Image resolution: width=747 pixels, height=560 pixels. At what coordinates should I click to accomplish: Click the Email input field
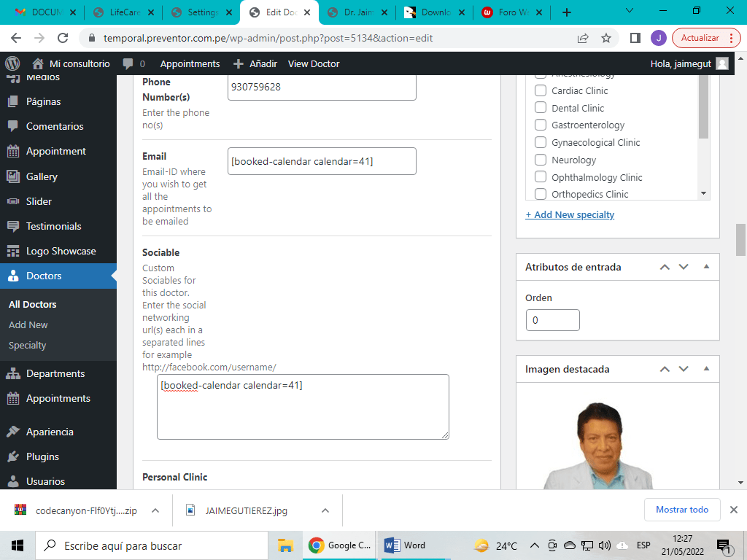point(322,161)
